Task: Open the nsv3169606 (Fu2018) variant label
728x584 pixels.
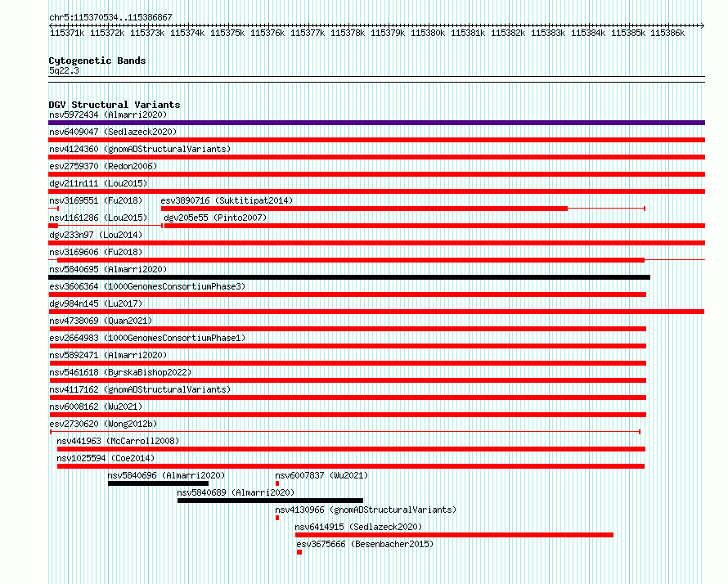Action: 96,252
